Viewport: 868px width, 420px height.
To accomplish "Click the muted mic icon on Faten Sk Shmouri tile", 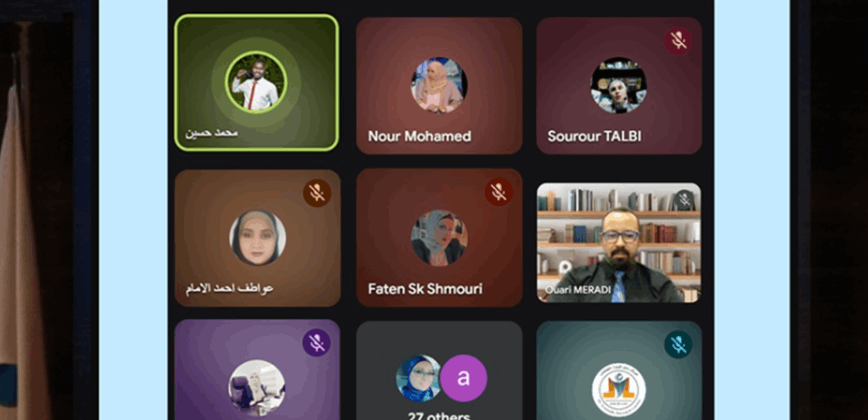I will point(499,192).
